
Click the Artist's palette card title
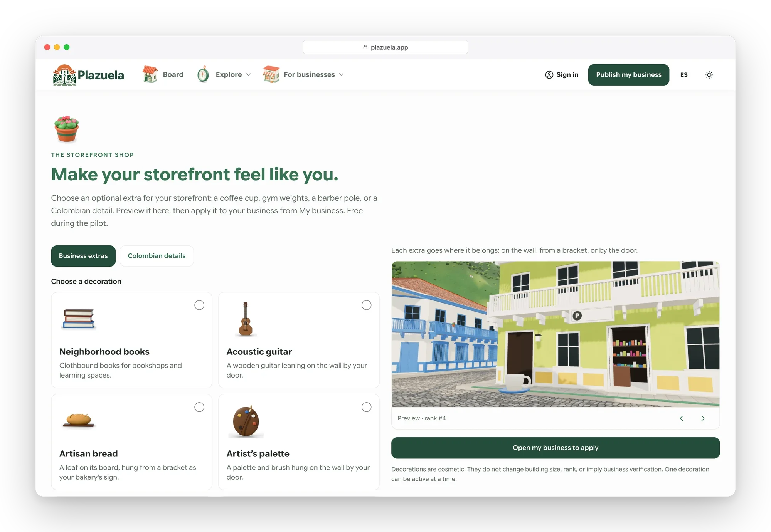point(258,454)
